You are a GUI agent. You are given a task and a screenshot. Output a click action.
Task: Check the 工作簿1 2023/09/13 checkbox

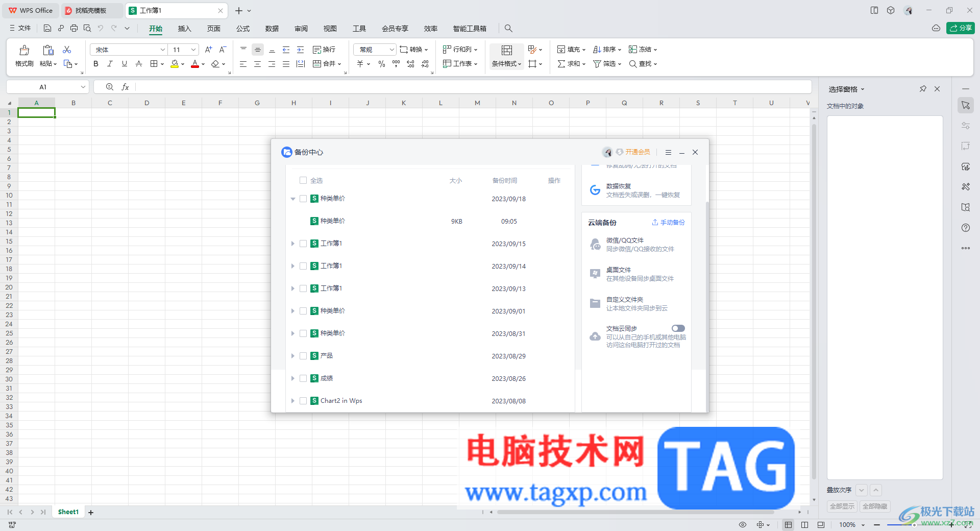(x=303, y=288)
